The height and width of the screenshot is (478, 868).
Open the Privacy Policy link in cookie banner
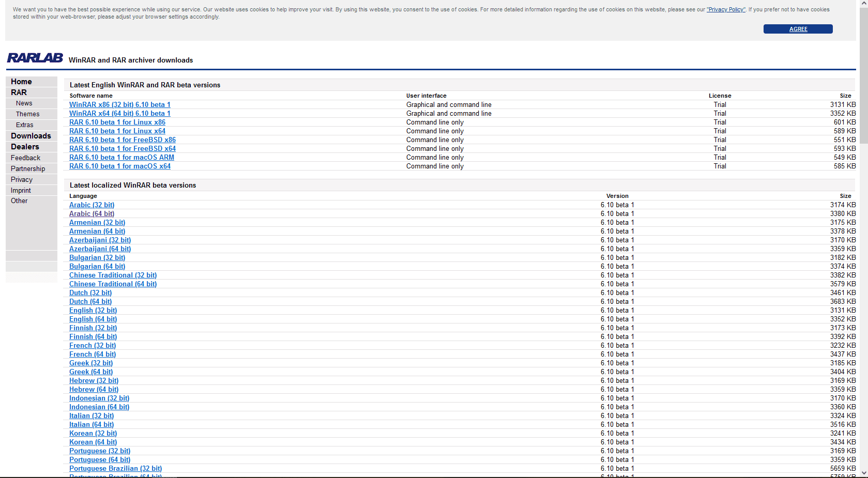coord(726,10)
